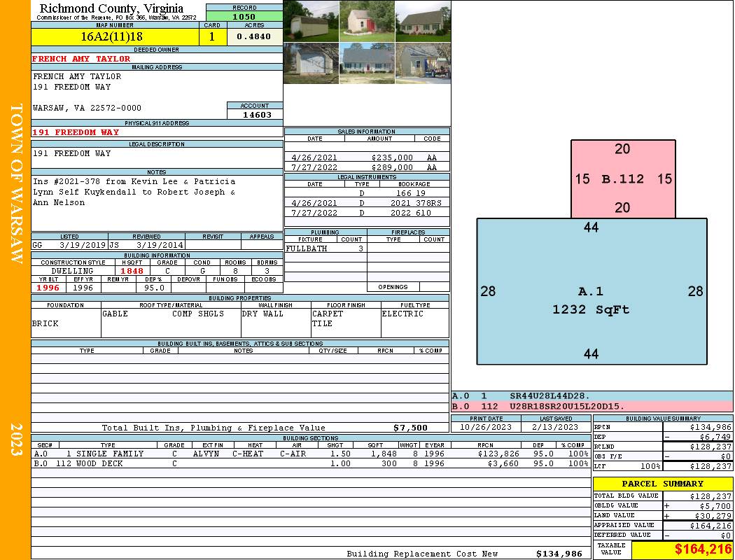735x560 pixels.
Task: Select legal instrument 2022 610
Action: 411,213
